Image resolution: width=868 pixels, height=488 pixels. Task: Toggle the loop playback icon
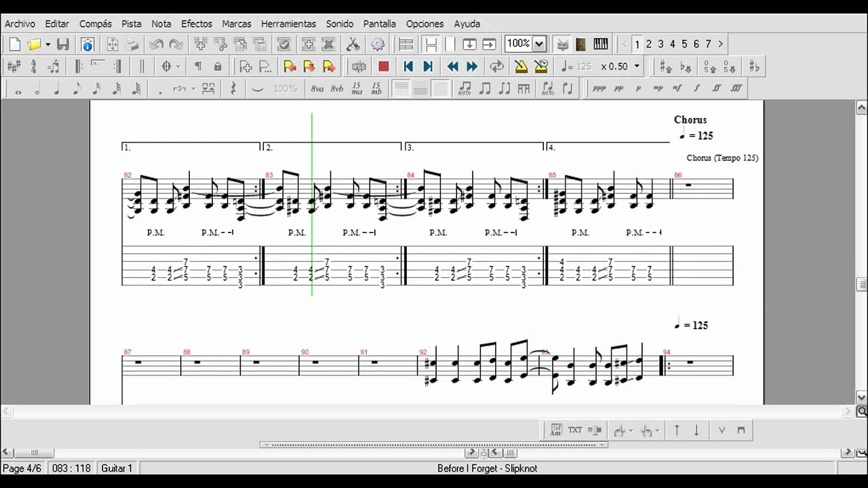[x=496, y=66]
